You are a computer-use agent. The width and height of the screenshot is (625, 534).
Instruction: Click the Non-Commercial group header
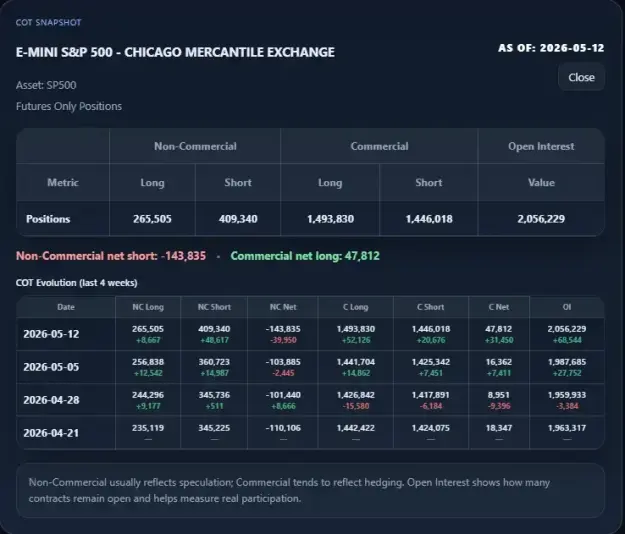pyautogui.click(x=195, y=146)
